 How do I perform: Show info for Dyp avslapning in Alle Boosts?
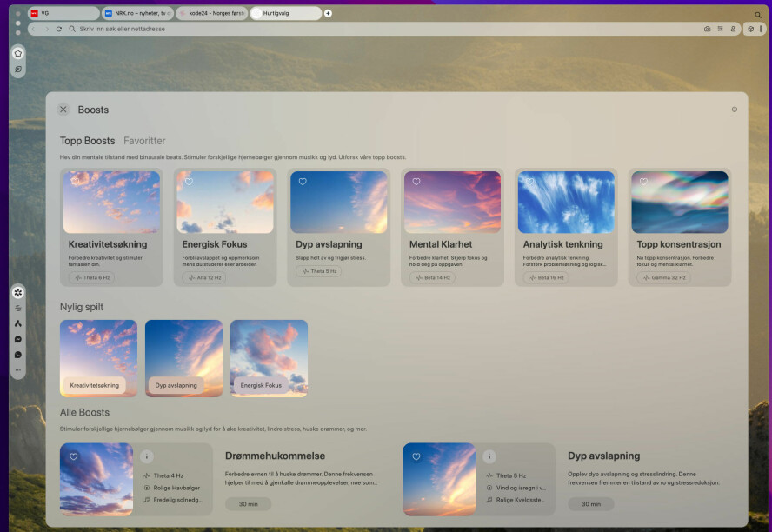pos(489,456)
